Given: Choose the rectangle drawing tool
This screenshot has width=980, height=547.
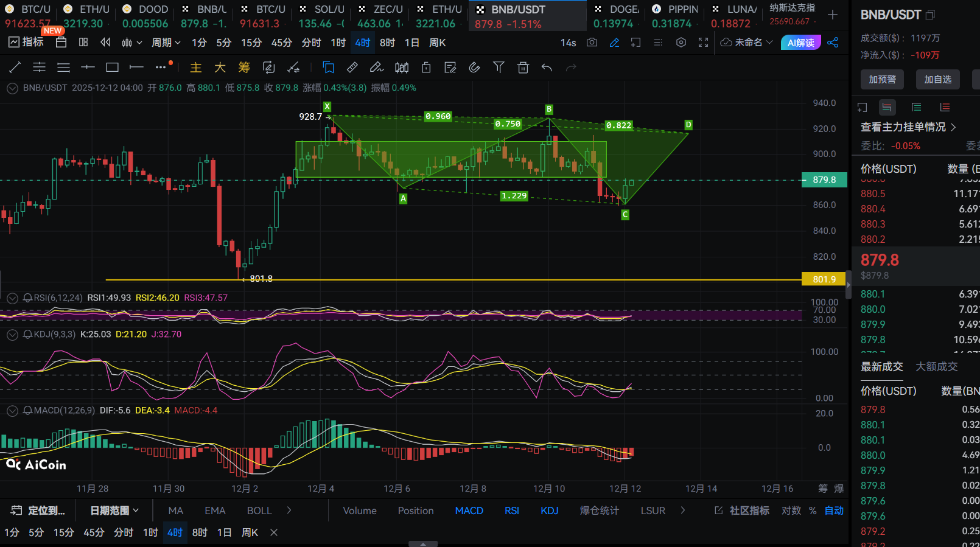Looking at the screenshot, I should click(x=112, y=68).
